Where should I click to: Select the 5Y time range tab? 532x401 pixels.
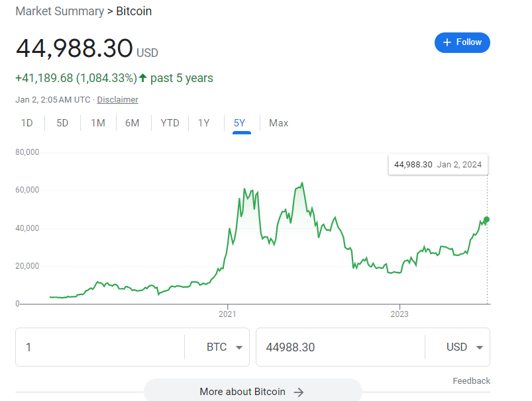click(x=240, y=122)
